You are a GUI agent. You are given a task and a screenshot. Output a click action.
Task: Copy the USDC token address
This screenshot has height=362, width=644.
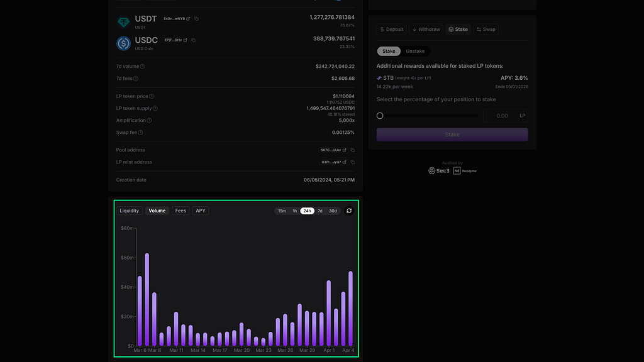pyautogui.click(x=194, y=40)
